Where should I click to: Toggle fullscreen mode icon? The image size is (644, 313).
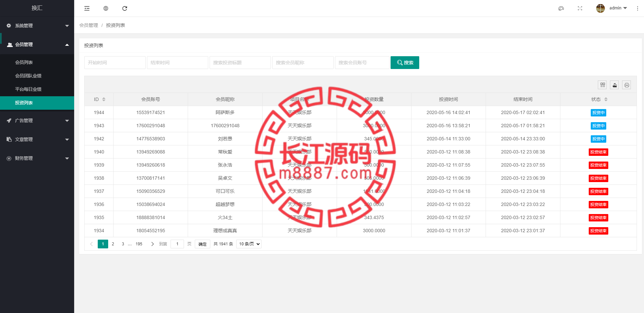point(580,8)
